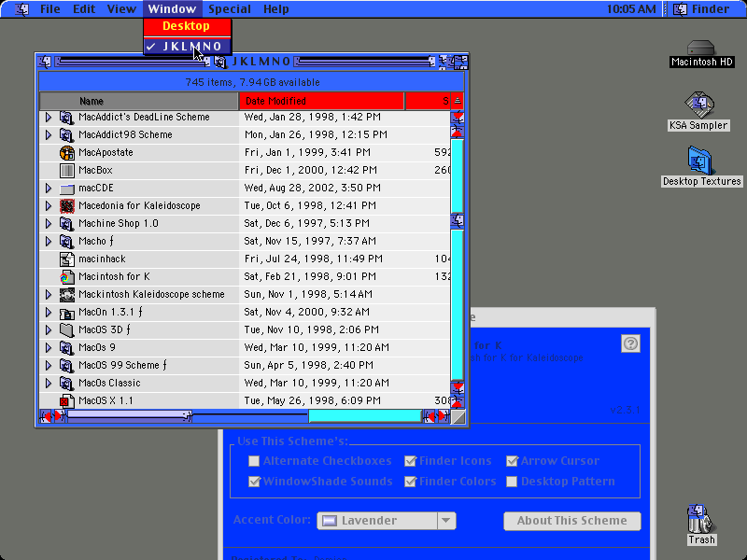Click the Date Modified column header
Viewport: 747px width, 560px height.
pyautogui.click(x=321, y=101)
